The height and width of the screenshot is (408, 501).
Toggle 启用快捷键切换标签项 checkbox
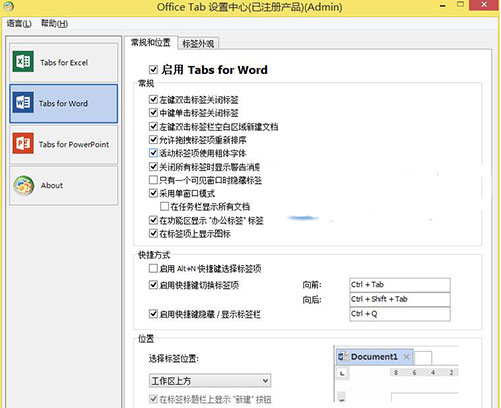[x=153, y=285]
